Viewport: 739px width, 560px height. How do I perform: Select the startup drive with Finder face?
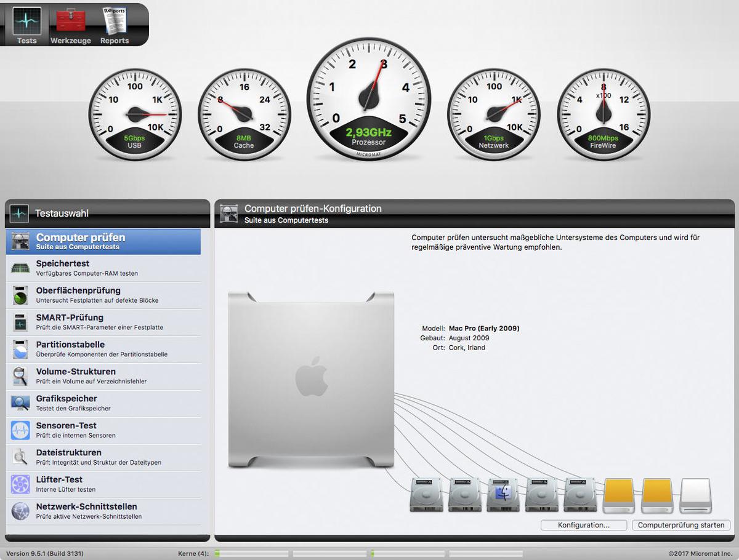(x=503, y=495)
